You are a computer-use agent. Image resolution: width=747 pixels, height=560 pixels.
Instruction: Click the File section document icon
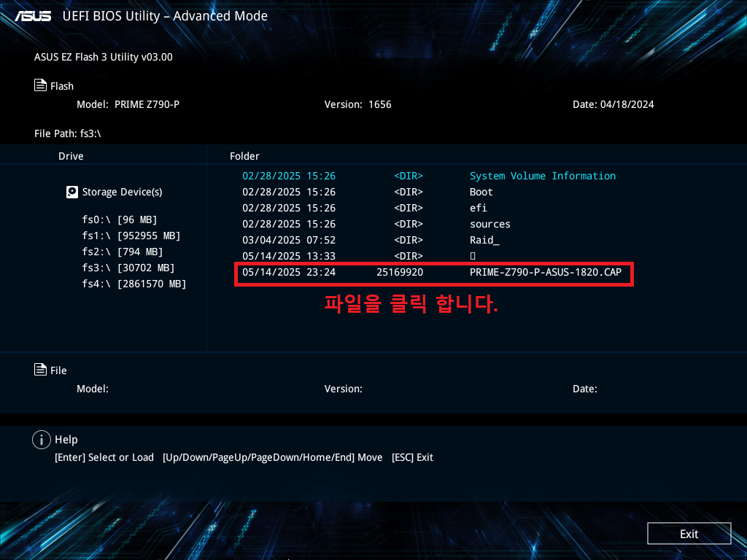coord(41,370)
